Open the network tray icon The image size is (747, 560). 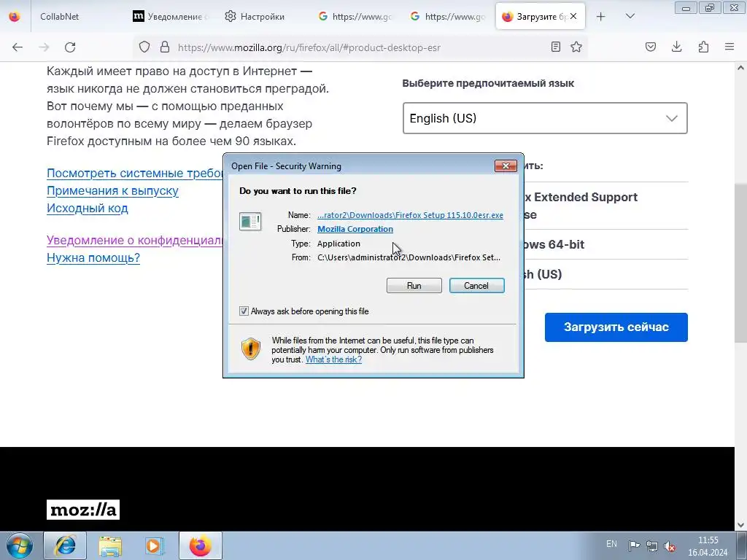coord(651,545)
